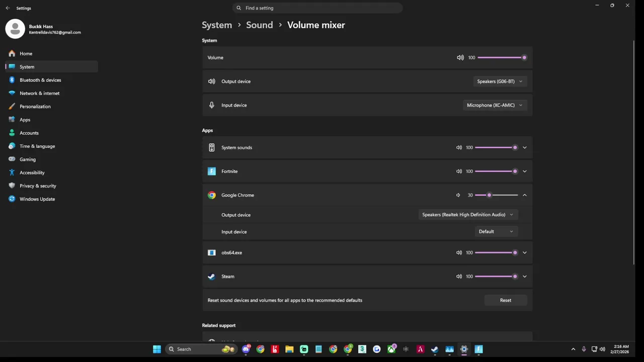Viewport: 644px width, 362px height.
Task: Click the tray volume icon
Action: coord(602,349)
